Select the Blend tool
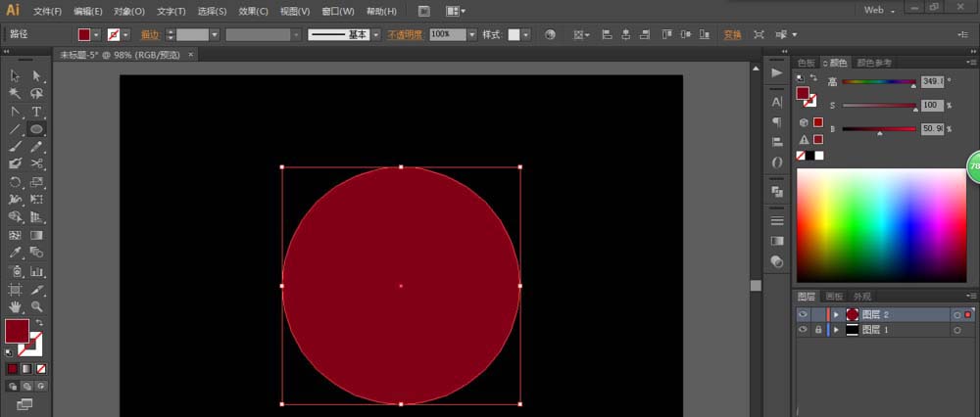 (37, 253)
